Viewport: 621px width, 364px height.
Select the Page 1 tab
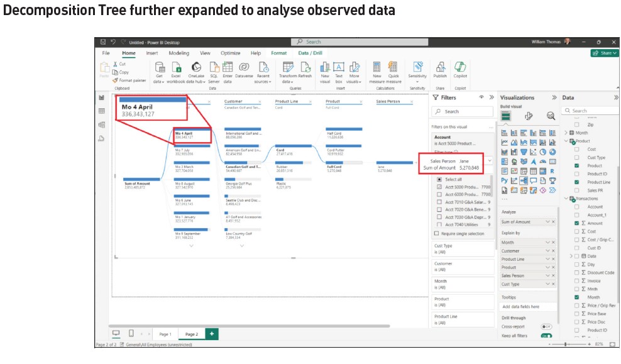[165, 334]
